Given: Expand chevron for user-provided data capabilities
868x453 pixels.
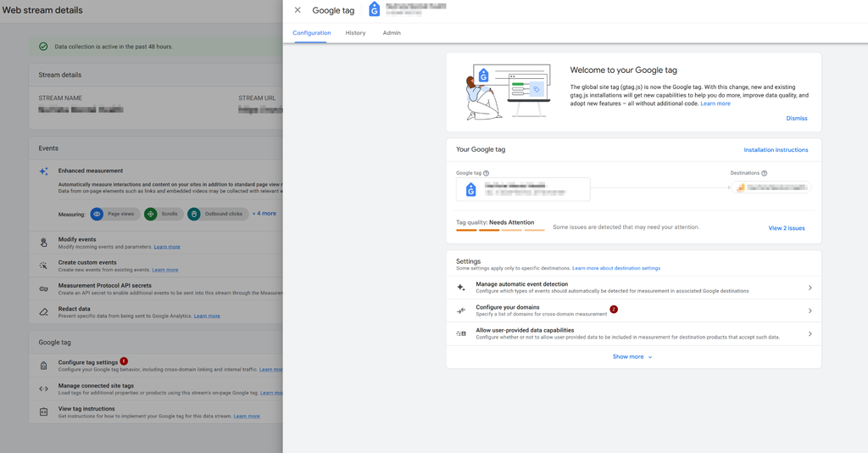Looking at the screenshot, I should point(810,334).
